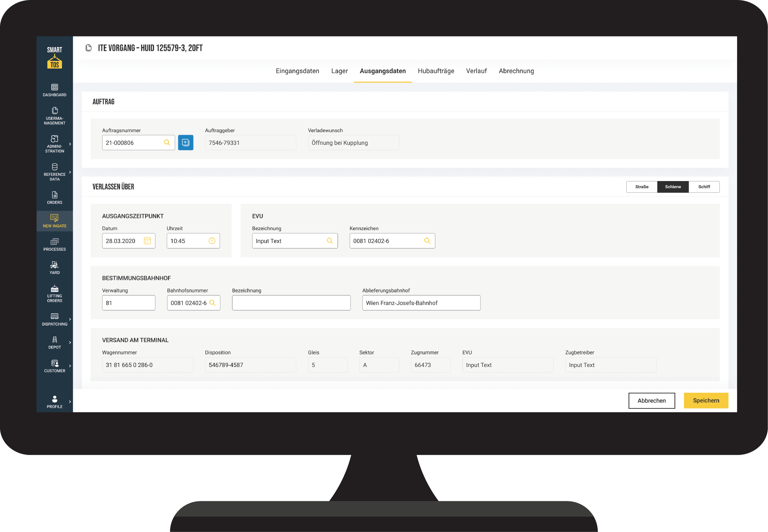Image resolution: width=768 pixels, height=532 pixels.
Task: Expand the Reference Data submenu chevron
Action: tap(70, 172)
